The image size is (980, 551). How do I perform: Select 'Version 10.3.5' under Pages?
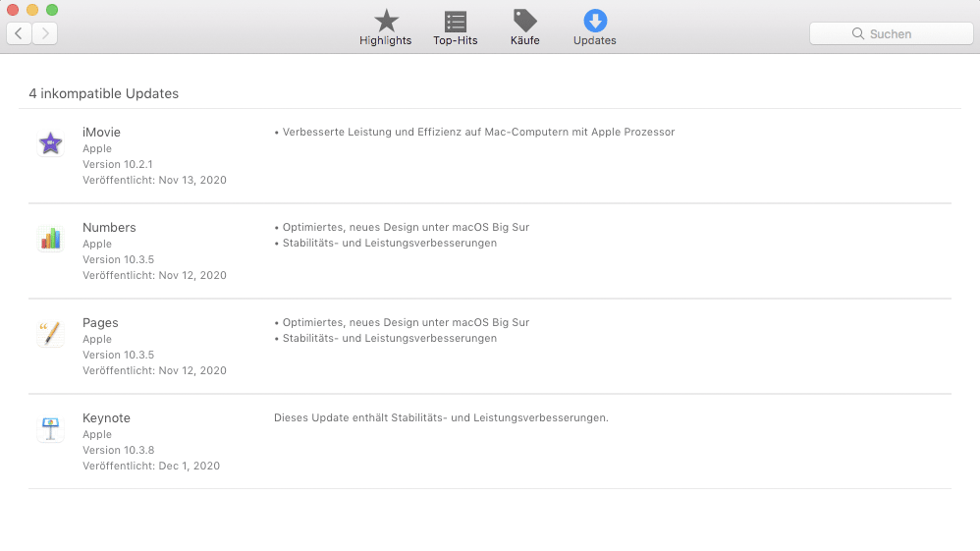(x=118, y=355)
